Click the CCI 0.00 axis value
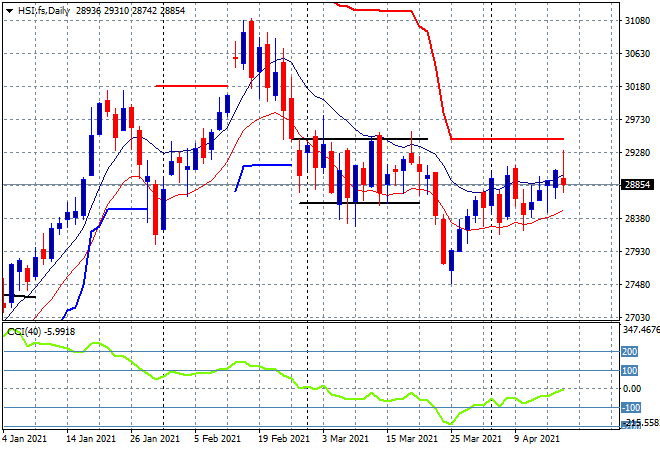 [632, 389]
